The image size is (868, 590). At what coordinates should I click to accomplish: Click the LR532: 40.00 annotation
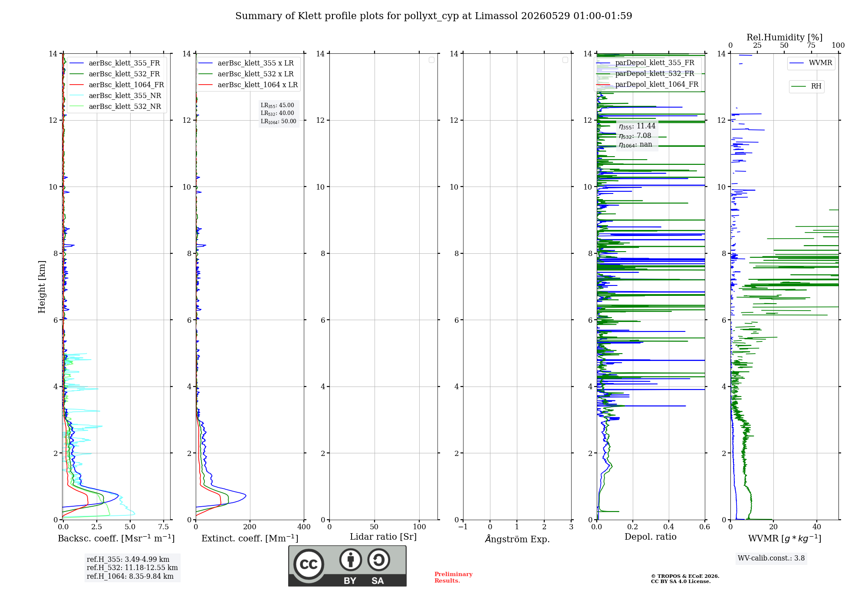pyautogui.click(x=277, y=113)
